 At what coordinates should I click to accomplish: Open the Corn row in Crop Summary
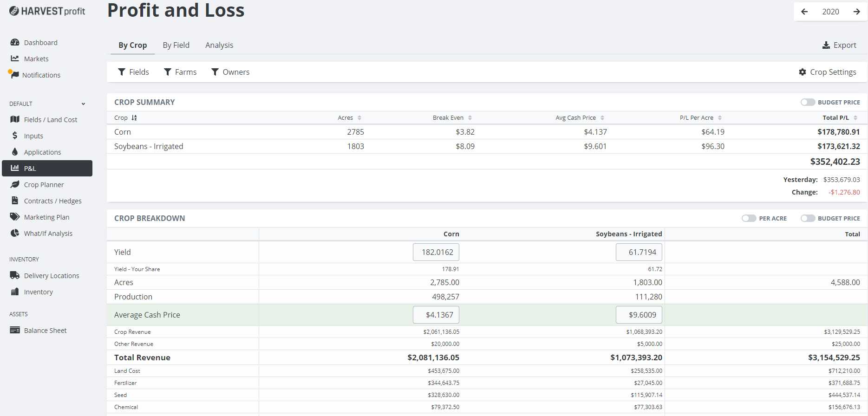(487, 132)
